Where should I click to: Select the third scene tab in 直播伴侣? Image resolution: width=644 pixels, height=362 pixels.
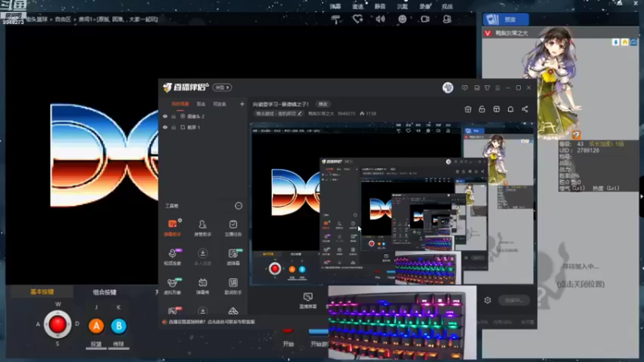click(220, 105)
